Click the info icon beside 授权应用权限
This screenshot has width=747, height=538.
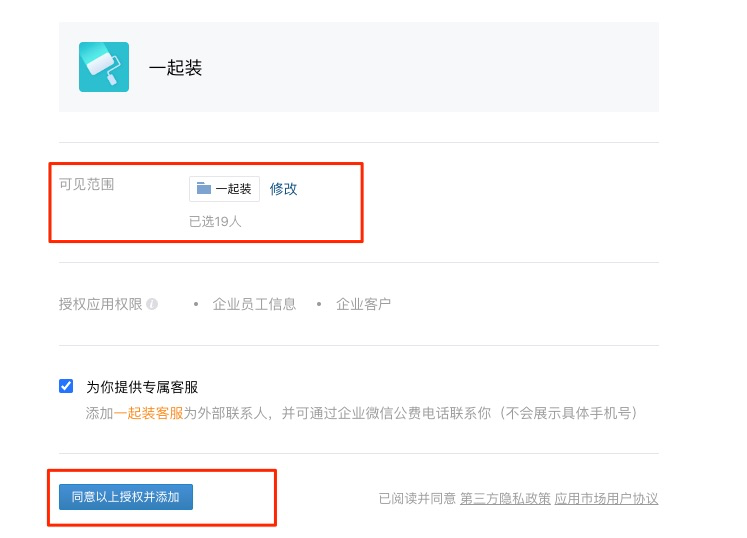point(152,304)
